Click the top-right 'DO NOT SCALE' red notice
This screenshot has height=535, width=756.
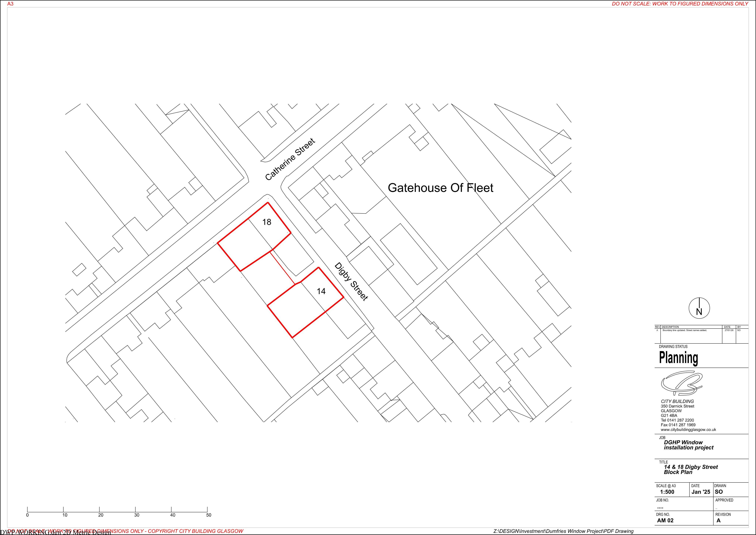(x=680, y=4)
